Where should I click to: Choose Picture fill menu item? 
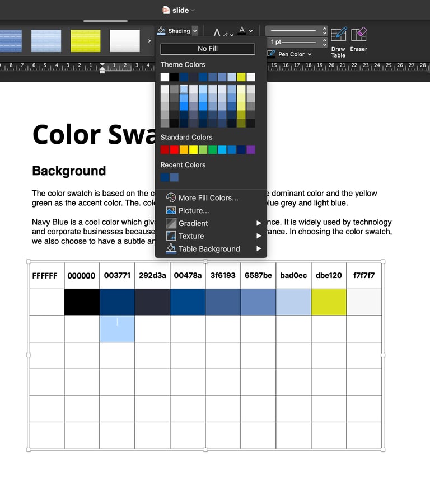click(211, 210)
